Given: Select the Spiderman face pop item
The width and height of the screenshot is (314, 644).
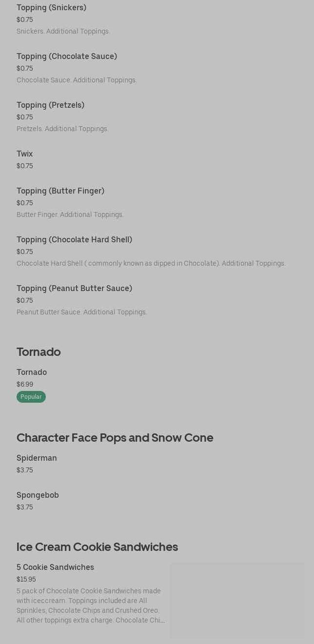Looking at the screenshot, I should [x=37, y=458].
